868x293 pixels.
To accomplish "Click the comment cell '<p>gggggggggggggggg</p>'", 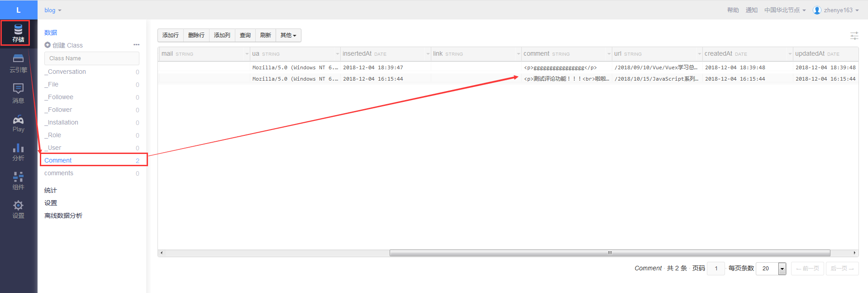I will tap(567, 67).
